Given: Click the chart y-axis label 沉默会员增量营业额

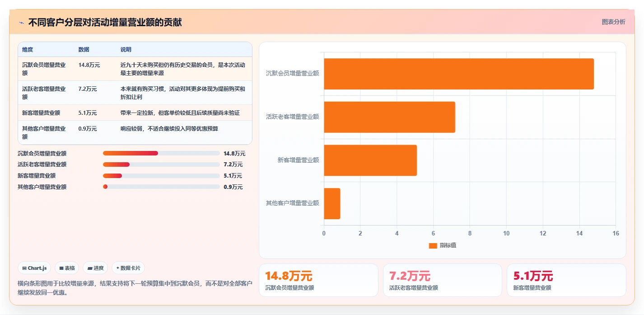Looking at the screenshot, I should 292,73.
